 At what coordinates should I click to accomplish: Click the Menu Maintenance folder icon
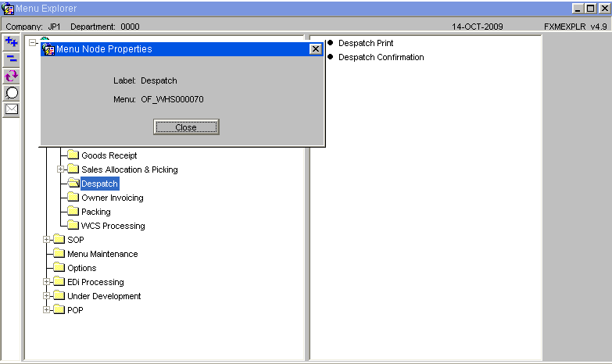[x=59, y=253]
